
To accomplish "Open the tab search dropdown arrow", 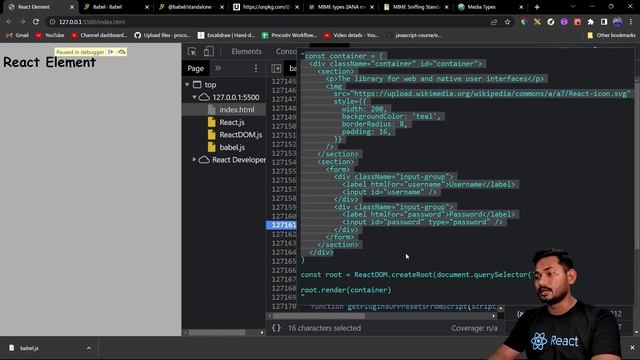I will [573, 7].
